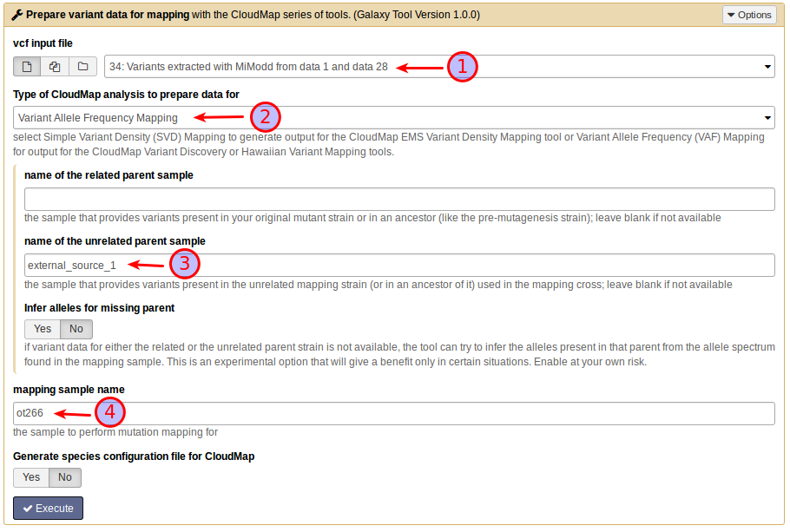Open the CloudMap analysis type dropdown

394,118
